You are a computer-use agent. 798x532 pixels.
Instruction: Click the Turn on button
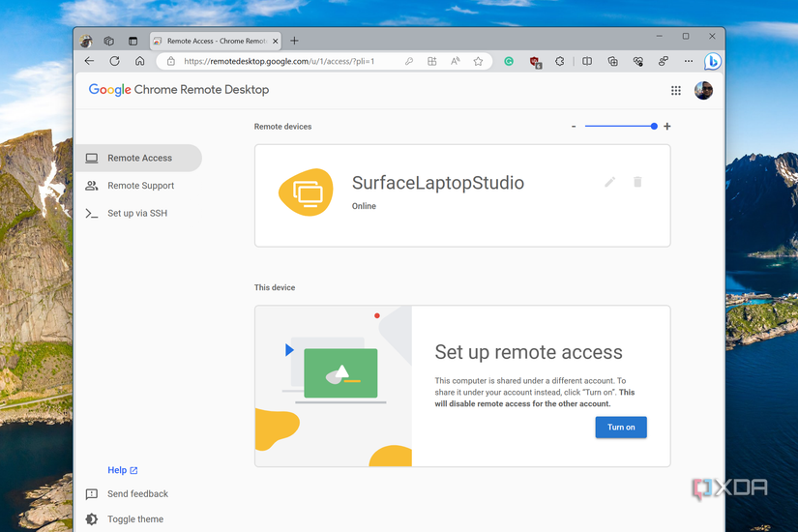point(621,428)
